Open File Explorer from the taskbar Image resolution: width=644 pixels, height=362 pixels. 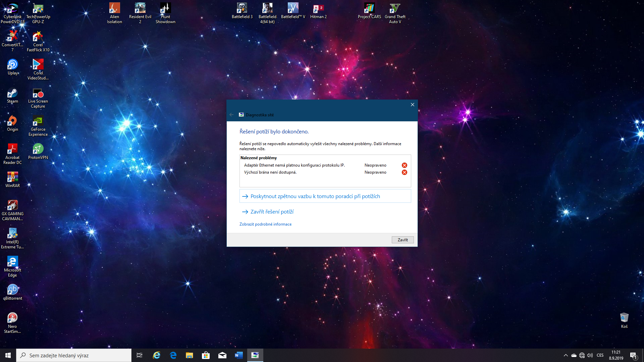tap(189, 355)
